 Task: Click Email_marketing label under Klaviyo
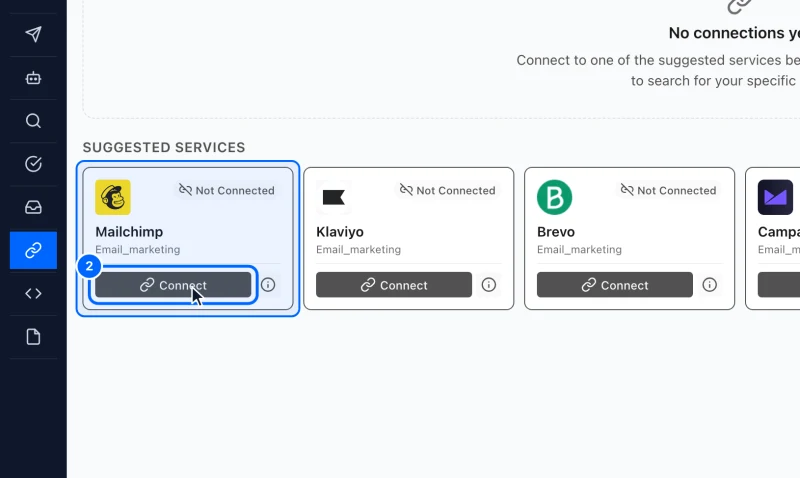pos(359,249)
